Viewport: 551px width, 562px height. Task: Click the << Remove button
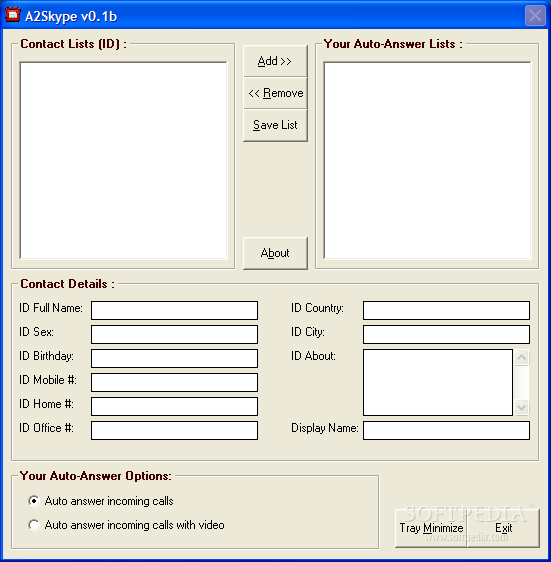point(275,93)
